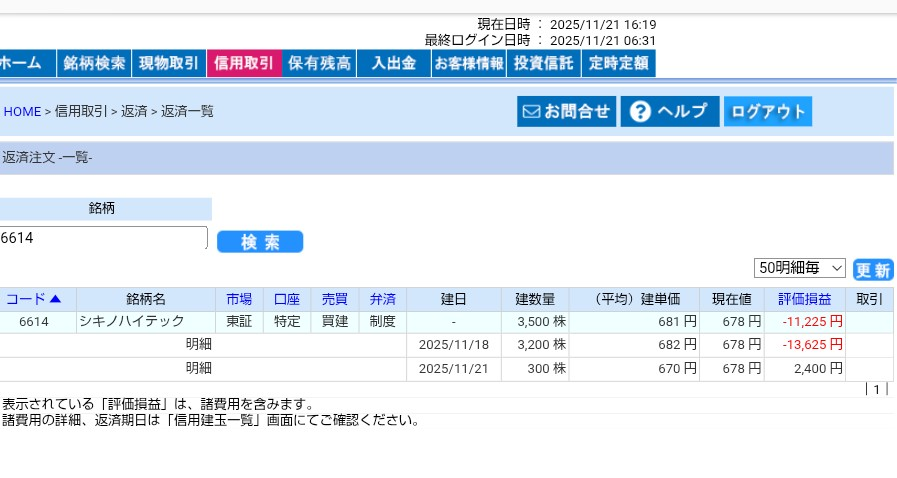Open the ホーム navigation tab

pyautogui.click(x=24, y=63)
